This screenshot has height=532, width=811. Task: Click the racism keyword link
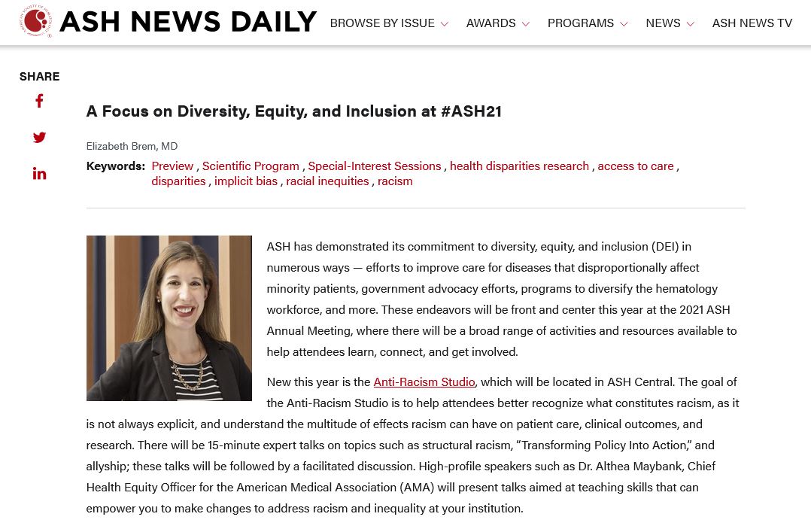(395, 181)
